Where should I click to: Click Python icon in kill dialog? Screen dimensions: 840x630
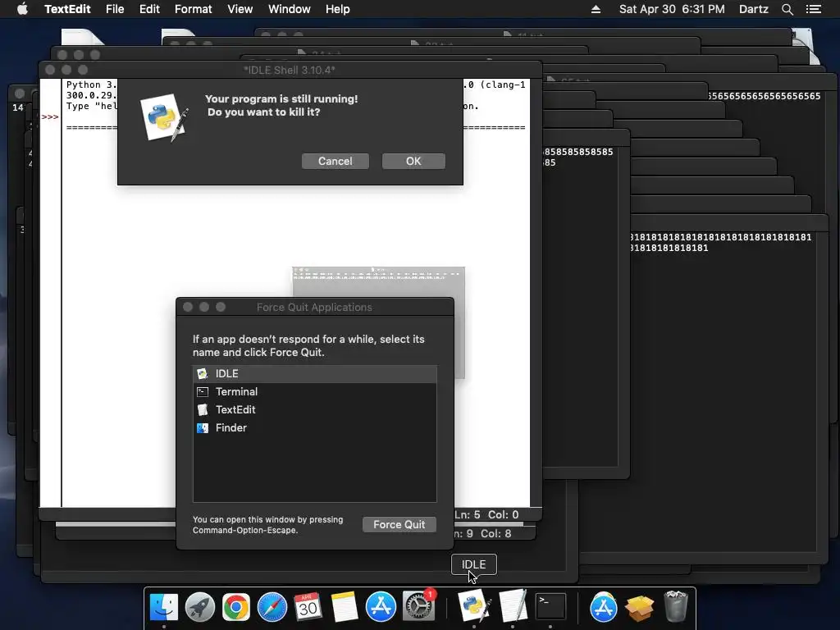point(164,118)
